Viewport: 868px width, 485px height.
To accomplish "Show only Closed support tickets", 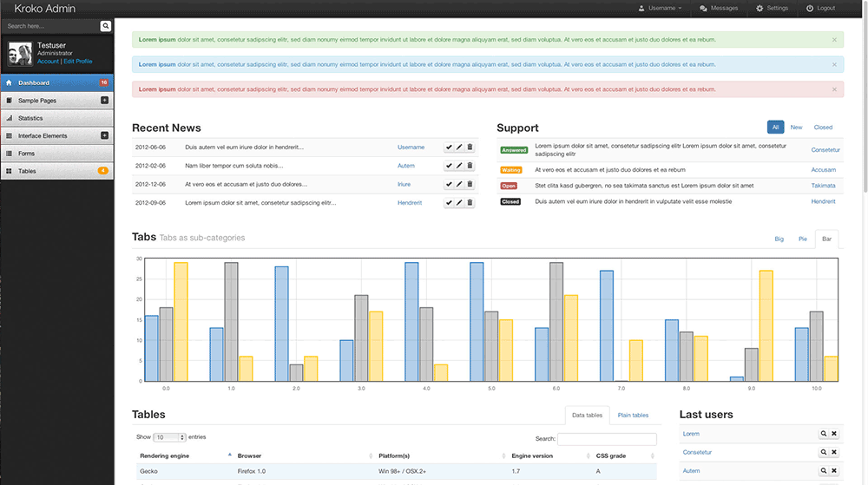I will [x=823, y=128].
